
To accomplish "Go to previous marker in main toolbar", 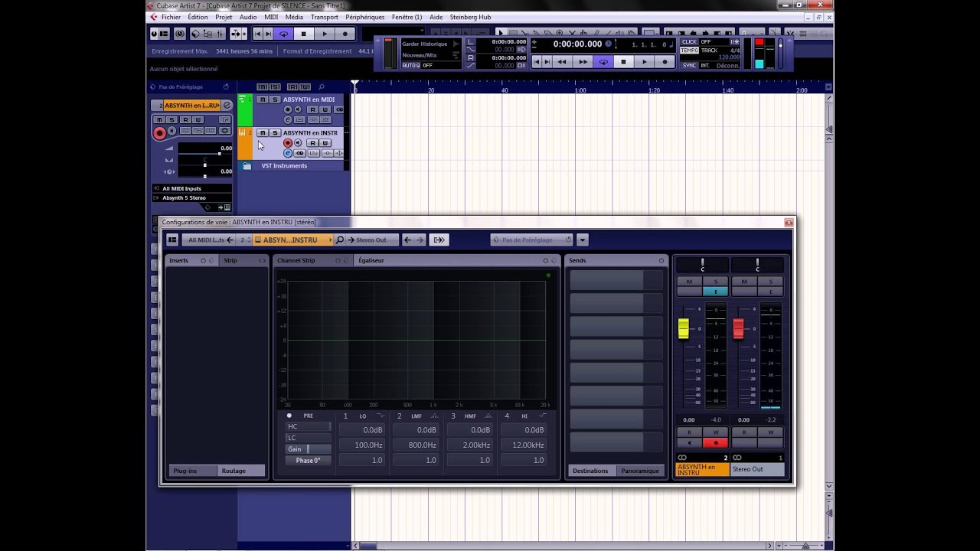I will click(x=258, y=34).
